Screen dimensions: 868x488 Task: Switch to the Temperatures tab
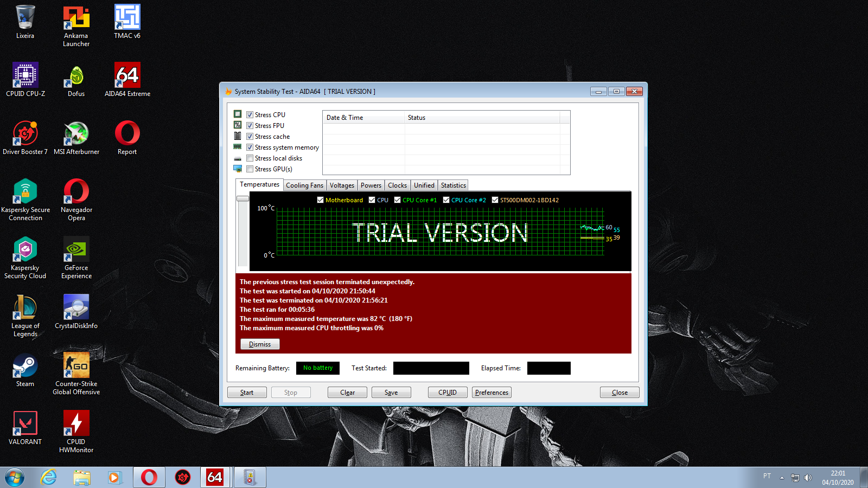[x=259, y=185]
